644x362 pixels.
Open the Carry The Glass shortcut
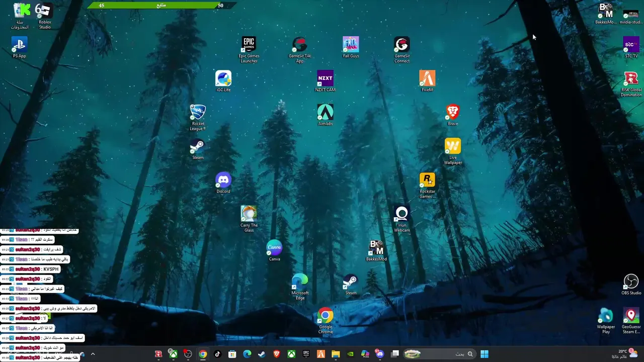(249, 219)
